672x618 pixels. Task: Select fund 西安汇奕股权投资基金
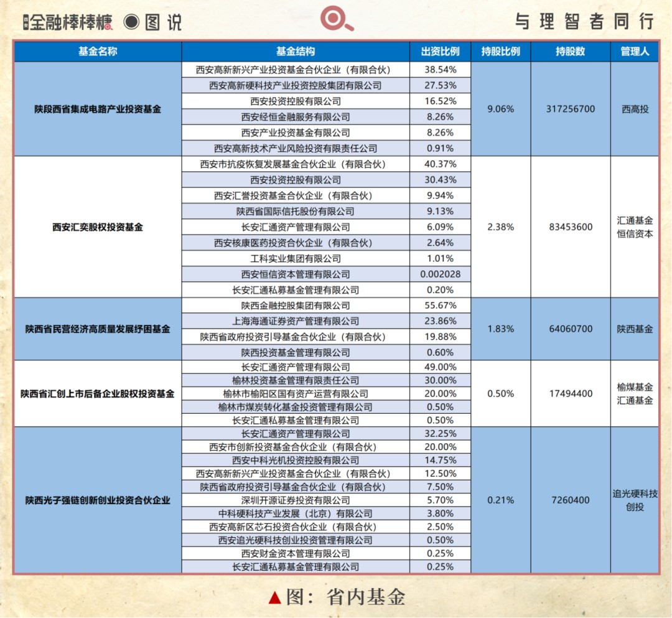pyautogui.click(x=96, y=227)
